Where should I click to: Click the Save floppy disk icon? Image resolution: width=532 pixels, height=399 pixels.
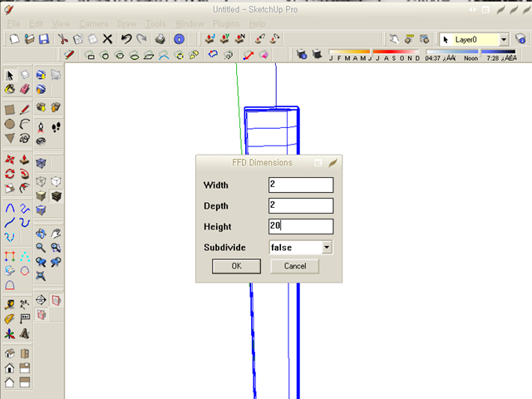click(x=44, y=39)
